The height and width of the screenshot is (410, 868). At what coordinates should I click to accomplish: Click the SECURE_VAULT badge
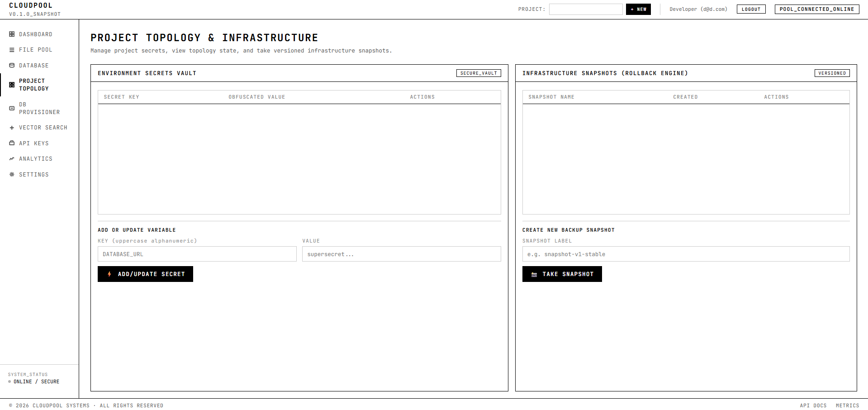pos(479,73)
